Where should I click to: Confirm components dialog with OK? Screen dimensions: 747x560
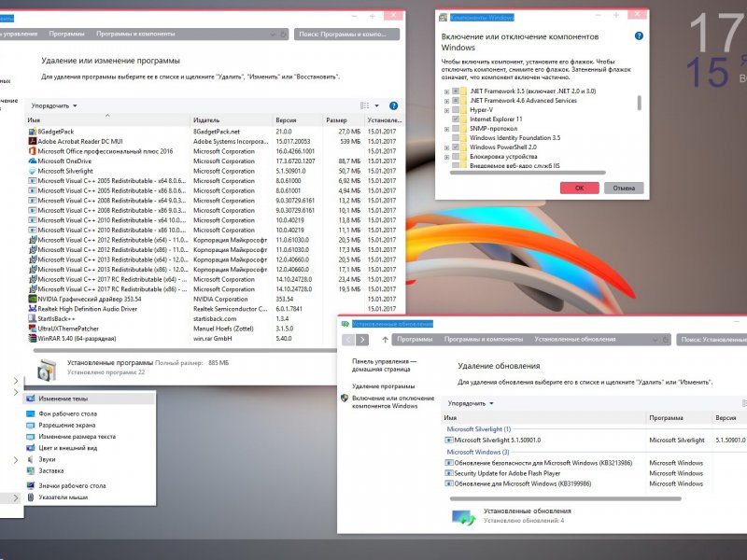579,189
